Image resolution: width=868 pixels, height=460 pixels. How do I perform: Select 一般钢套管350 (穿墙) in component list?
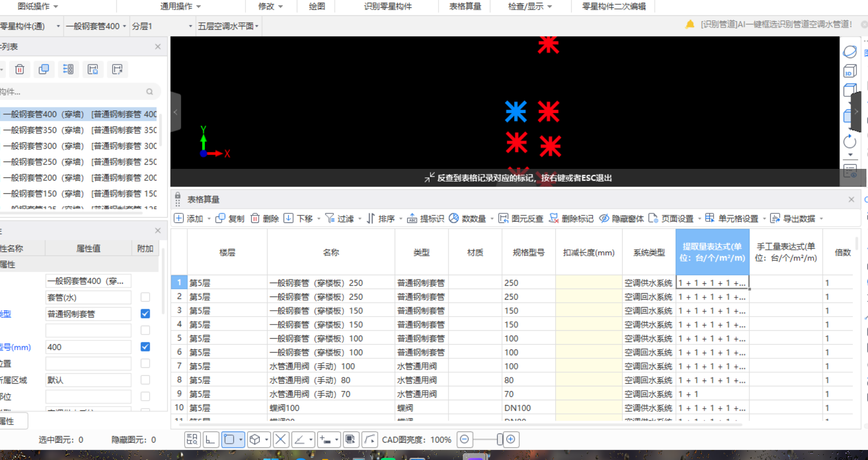tap(79, 130)
